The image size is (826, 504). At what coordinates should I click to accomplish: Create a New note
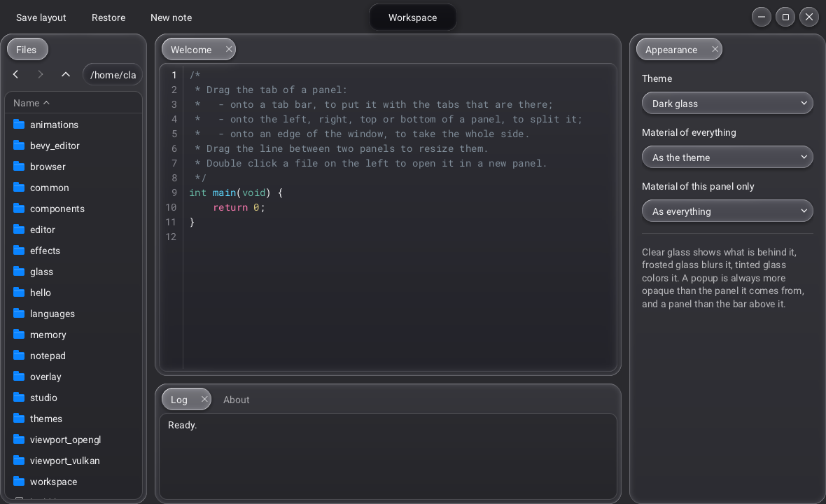point(171,17)
